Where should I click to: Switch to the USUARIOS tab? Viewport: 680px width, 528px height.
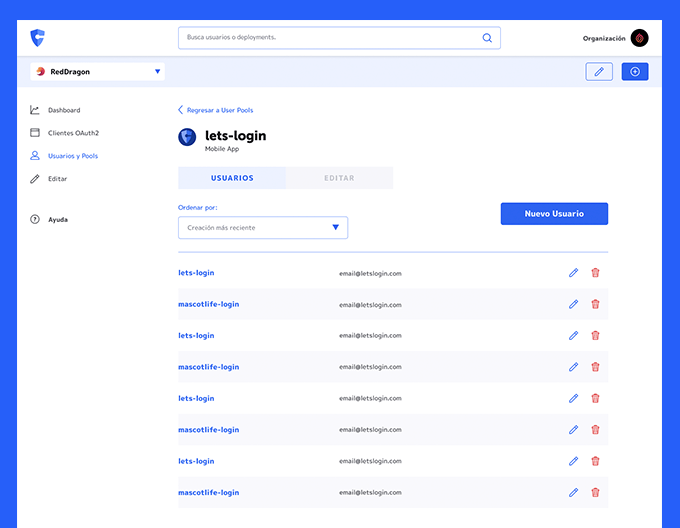coord(232,178)
